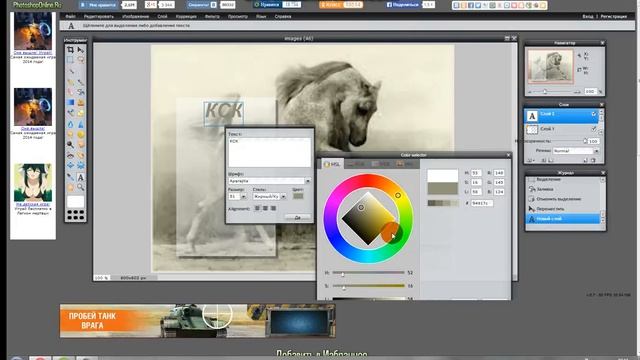
Task: Confirm text dialog with Да button
Action: click(x=298, y=218)
